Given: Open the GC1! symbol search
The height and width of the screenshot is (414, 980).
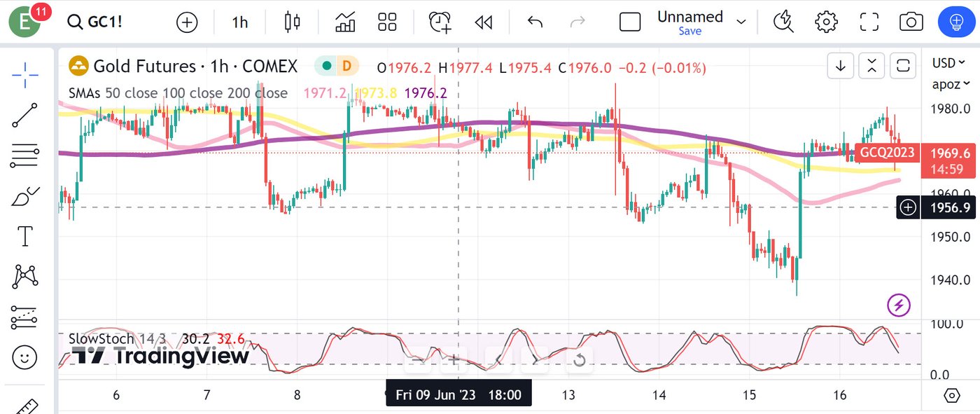Looking at the screenshot, I should [x=95, y=22].
